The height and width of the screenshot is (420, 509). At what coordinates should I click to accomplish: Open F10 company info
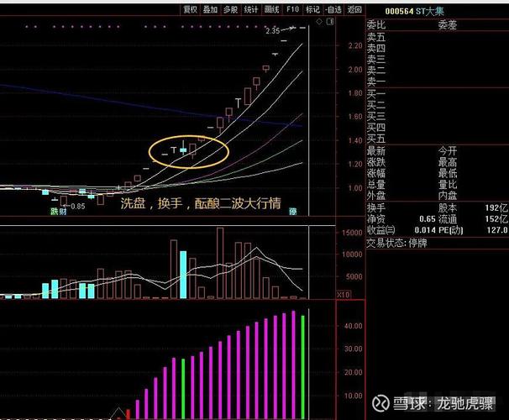[292, 10]
